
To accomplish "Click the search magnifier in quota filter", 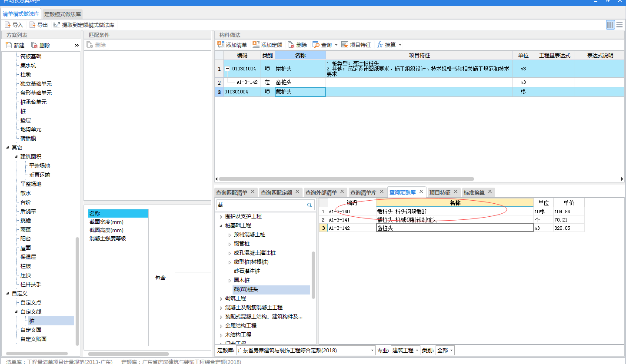I will (x=310, y=205).
